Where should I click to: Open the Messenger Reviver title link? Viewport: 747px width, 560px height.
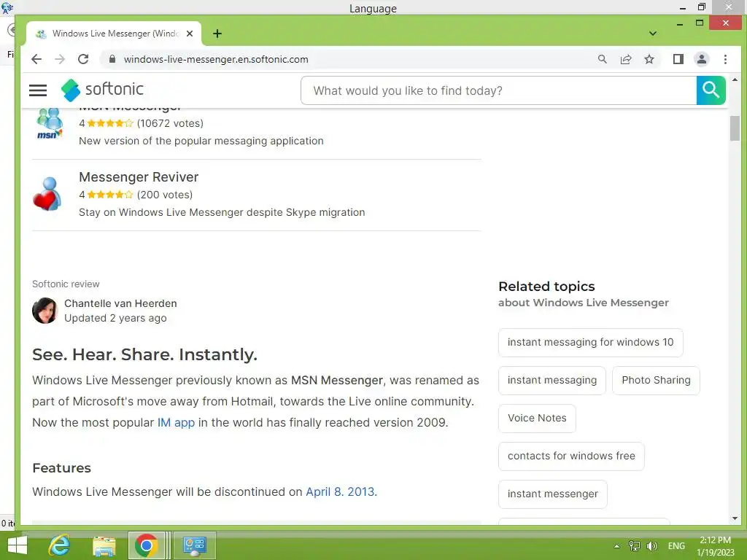[139, 176]
